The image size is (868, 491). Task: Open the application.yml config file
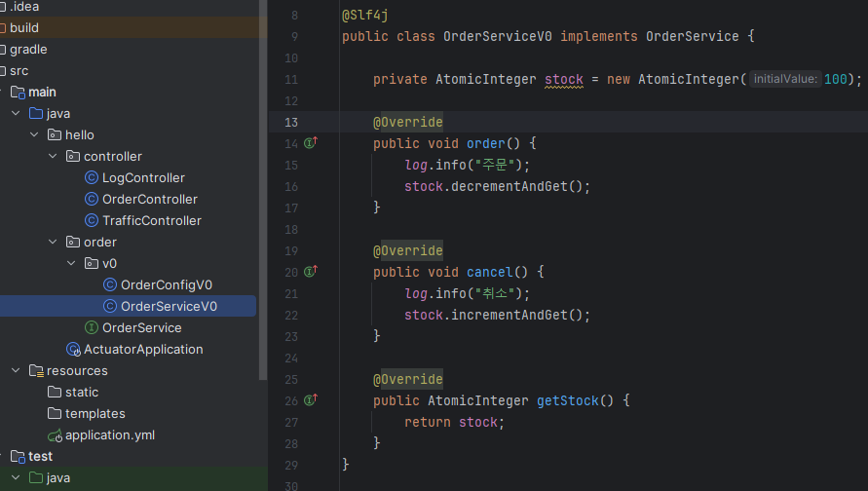(x=110, y=435)
